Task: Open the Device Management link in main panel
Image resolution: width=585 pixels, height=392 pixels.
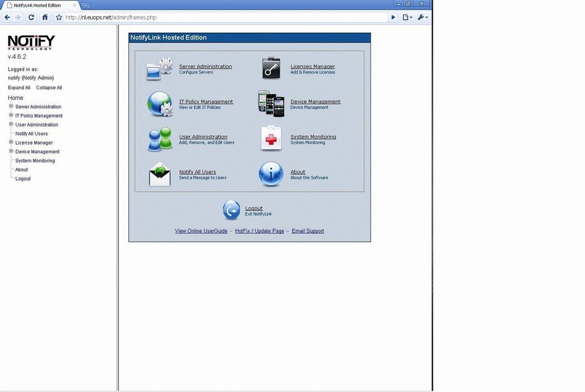Action: coord(315,102)
